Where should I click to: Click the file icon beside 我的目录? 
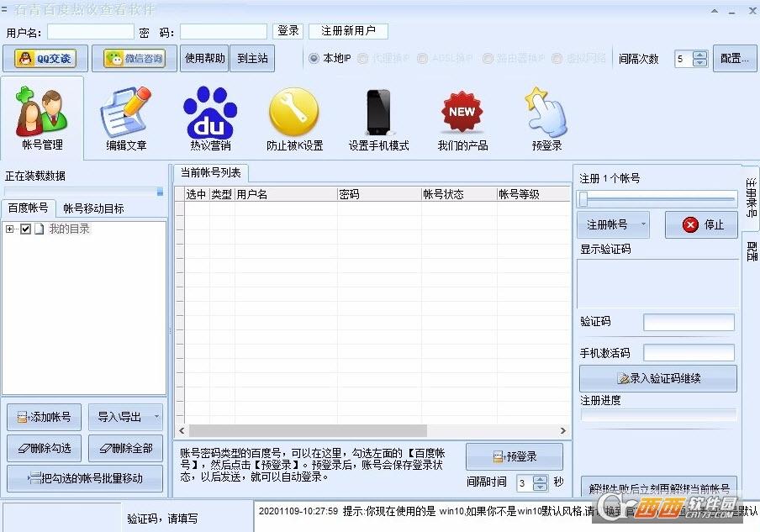pyautogui.click(x=40, y=229)
